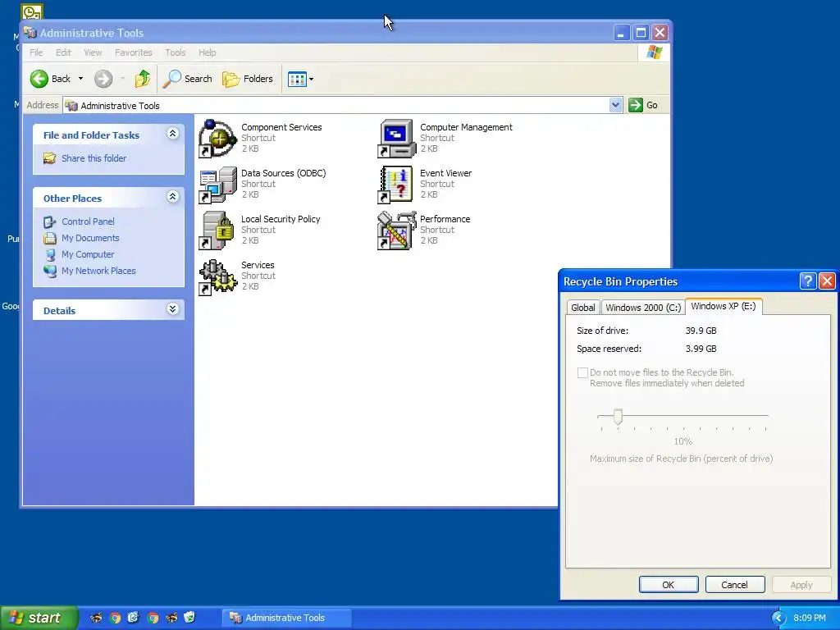Click the question mark help button in Recycle Bin Properties
This screenshot has height=630, width=840.
[x=808, y=281]
